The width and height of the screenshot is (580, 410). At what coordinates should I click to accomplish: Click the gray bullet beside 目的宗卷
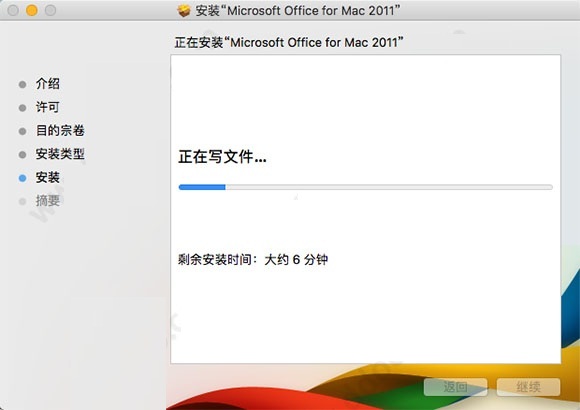[23, 131]
